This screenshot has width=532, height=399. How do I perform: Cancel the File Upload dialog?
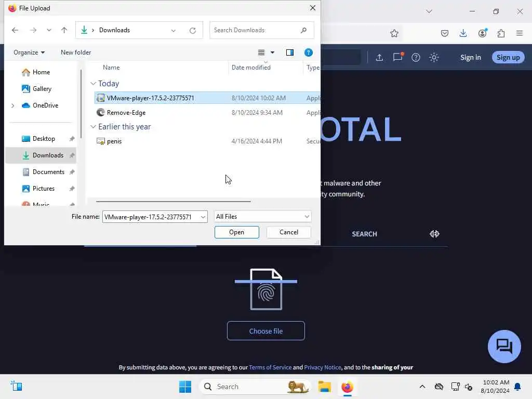pyautogui.click(x=289, y=232)
